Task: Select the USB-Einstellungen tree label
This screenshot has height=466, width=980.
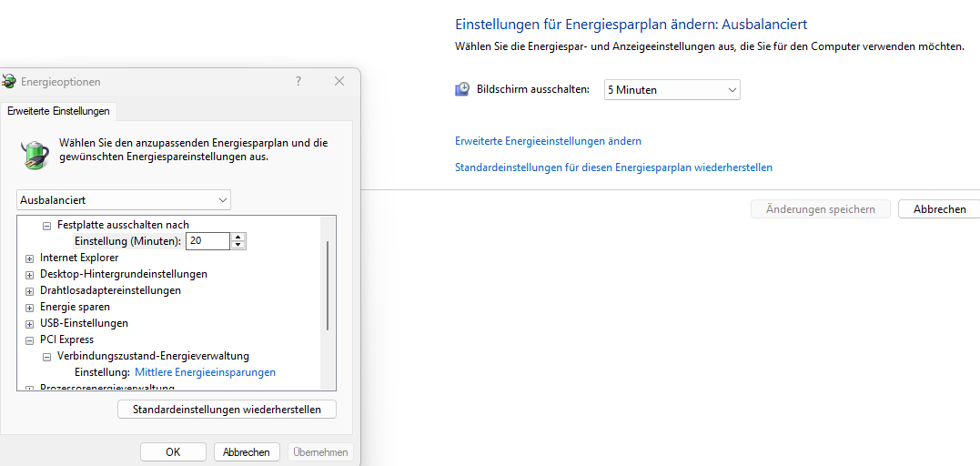Action: (84, 323)
